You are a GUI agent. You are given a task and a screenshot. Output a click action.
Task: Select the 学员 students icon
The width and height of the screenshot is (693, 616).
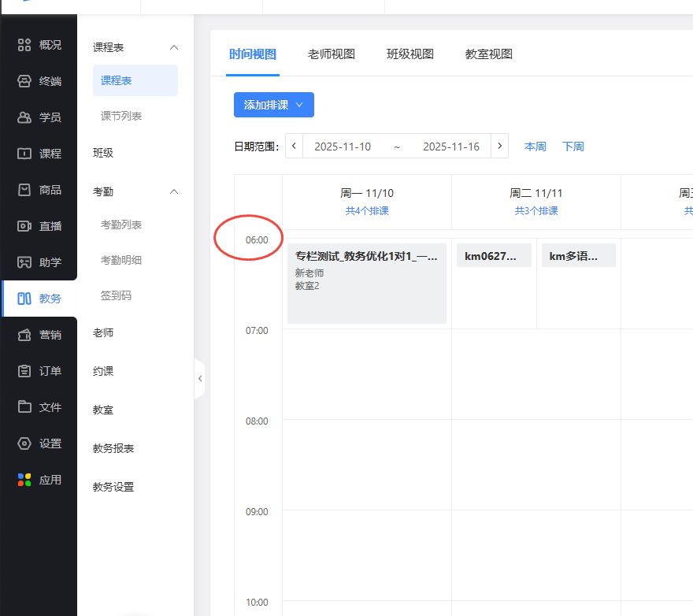pyautogui.click(x=24, y=117)
